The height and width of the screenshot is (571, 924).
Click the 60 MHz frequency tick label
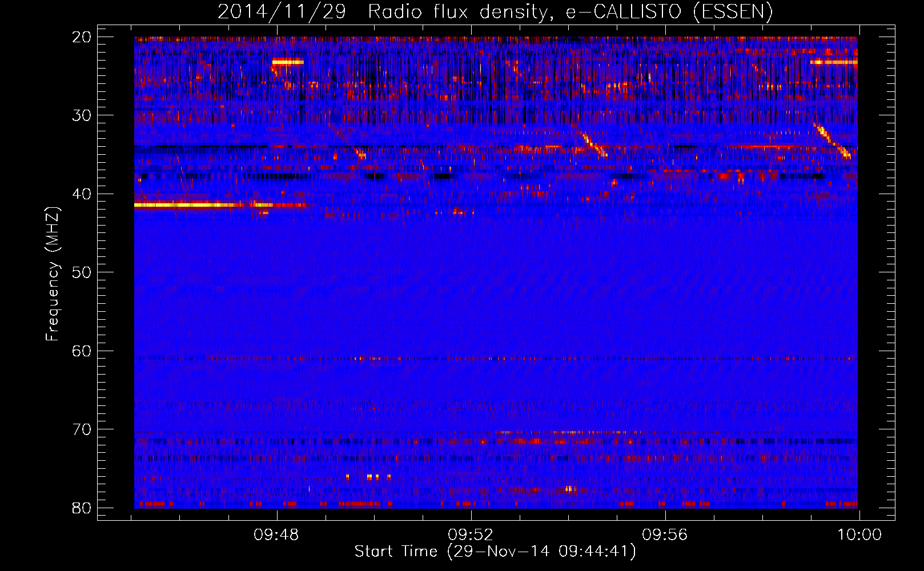point(82,351)
